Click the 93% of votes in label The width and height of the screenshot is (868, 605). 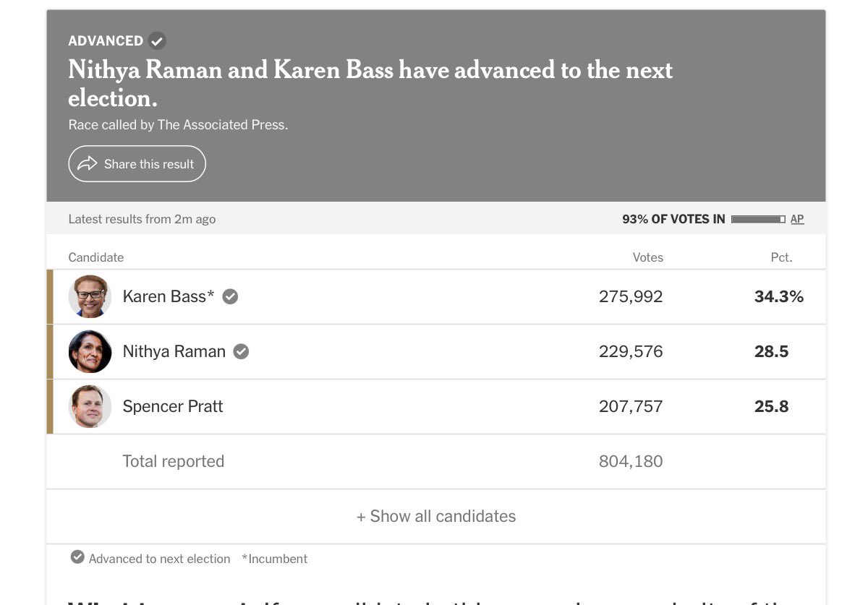tap(673, 219)
